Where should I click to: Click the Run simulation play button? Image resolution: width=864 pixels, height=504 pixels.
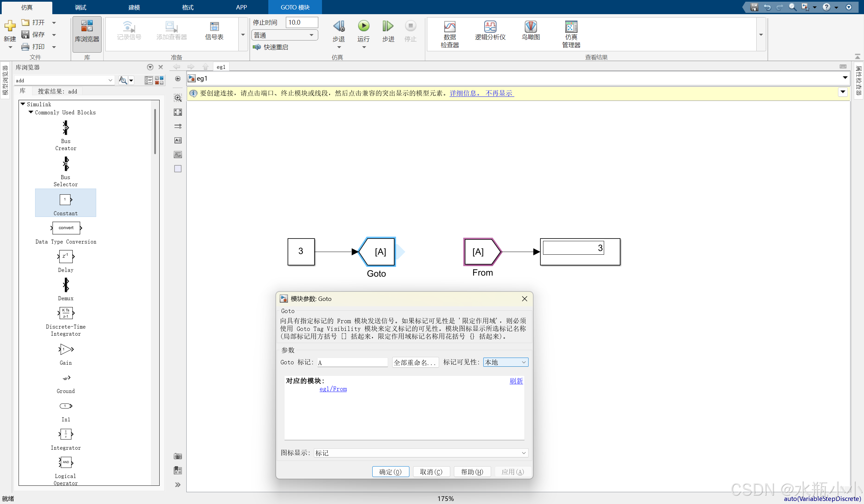coord(363,26)
